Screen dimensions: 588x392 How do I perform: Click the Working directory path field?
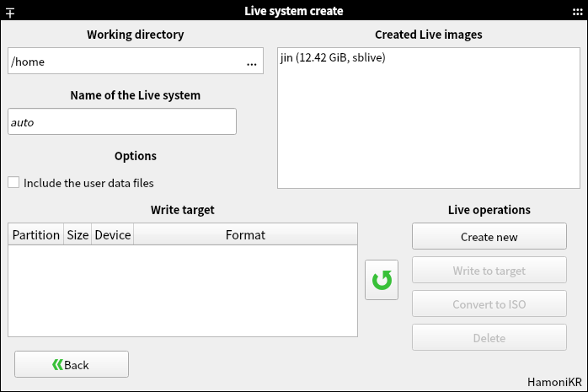(x=122, y=62)
